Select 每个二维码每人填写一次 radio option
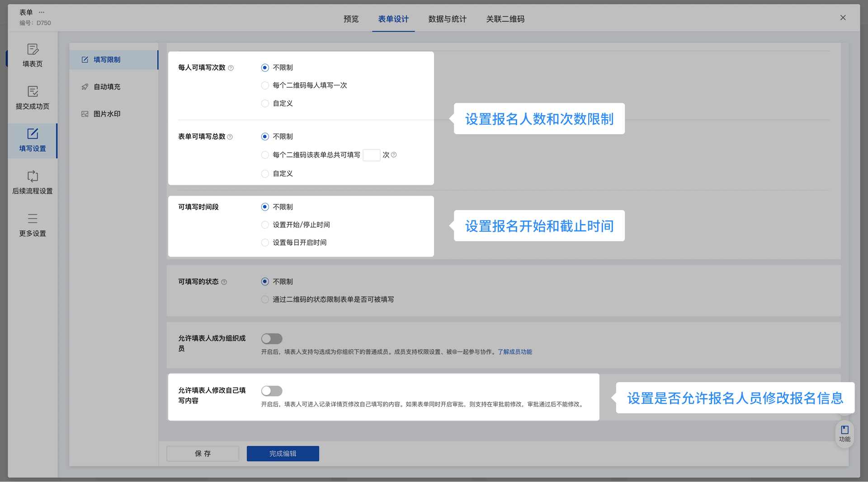This screenshot has width=868, height=482. 265,85
